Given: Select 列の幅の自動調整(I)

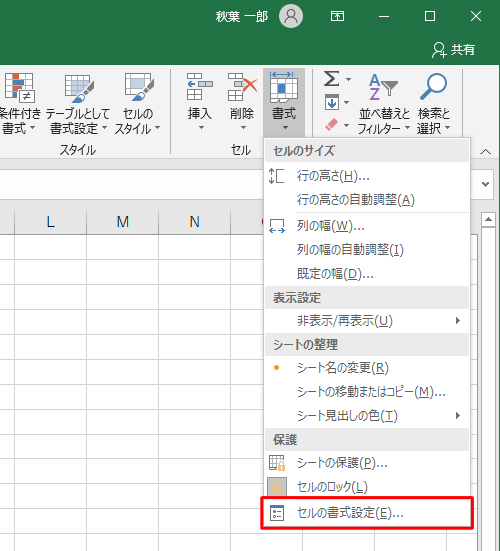Looking at the screenshot, I should [x=367, y=250].
